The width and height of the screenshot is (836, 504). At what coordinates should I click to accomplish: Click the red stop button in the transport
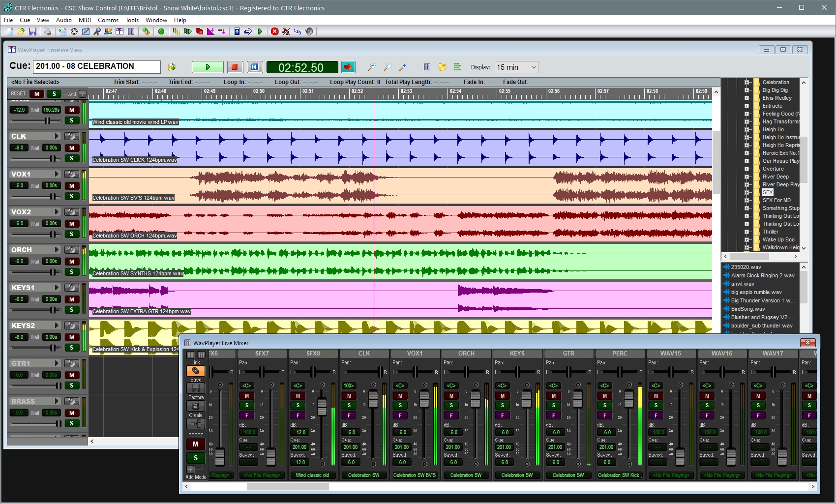click(235, 67)
